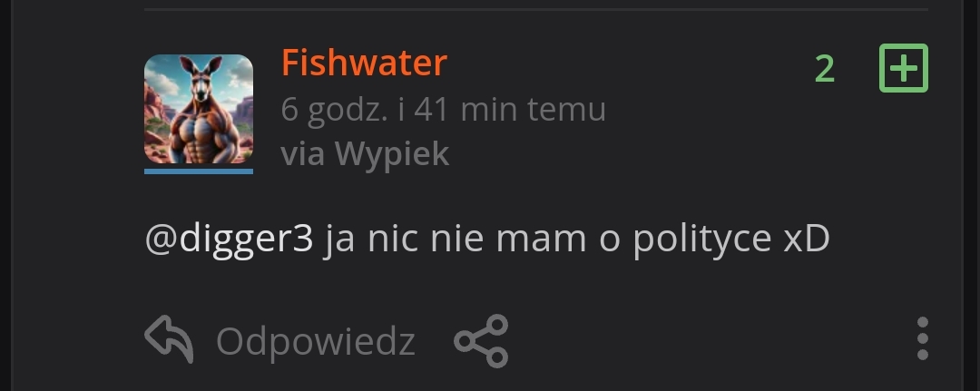980x391 pixels.
Task: Click the reply arrow icon
Action: pos(169,340)
